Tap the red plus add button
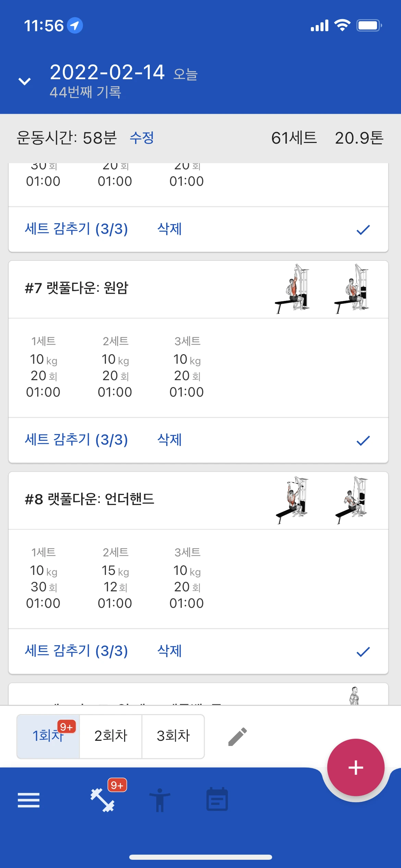This screenshot has height=868, width=401. click(x=356, y=767)
